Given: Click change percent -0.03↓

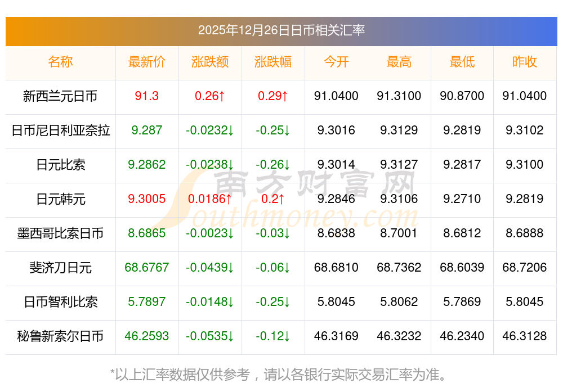Looking at the screenshot, I should click(273, 233).
